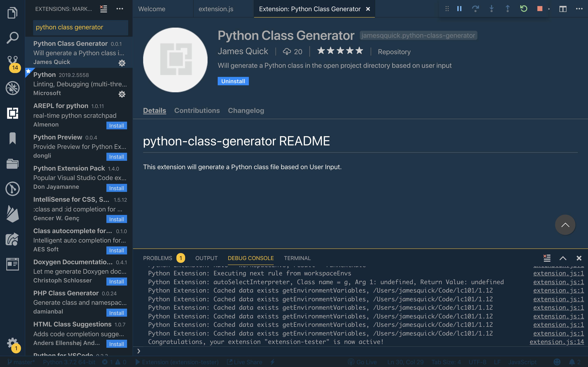The image size is (588, 367).
Task: Expand the panel with the chevron up
Action: (x=563, y=258)
